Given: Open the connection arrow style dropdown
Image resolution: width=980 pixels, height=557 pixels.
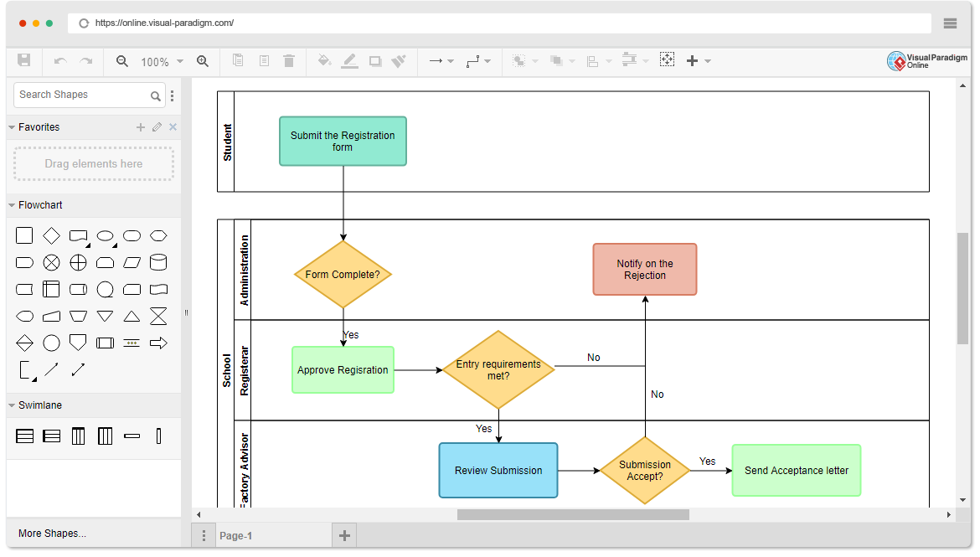Looking at the screenshot, I should 441,60.
